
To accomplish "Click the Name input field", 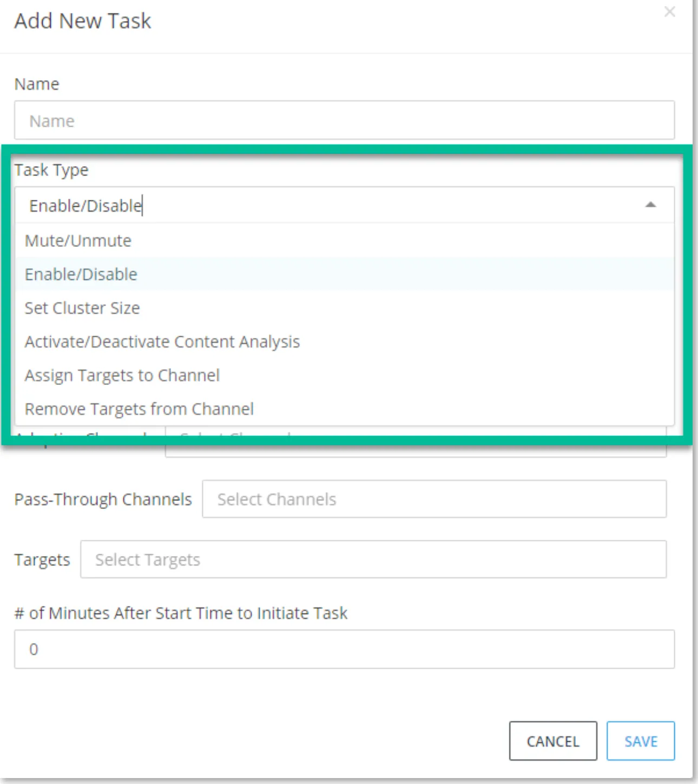I will click(344, 120).
